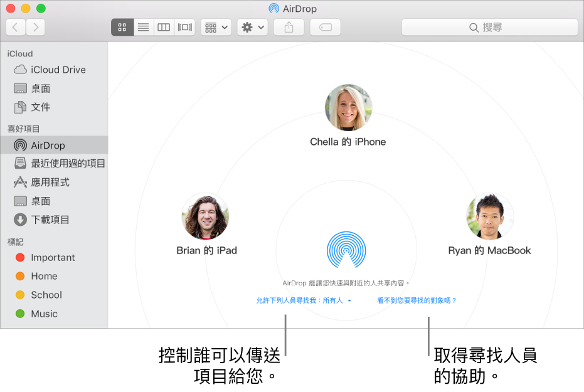The height and width of the screenshot is (392, 584).
Task: Click the downloads arrow icon
Action: (x=20, y=220)
